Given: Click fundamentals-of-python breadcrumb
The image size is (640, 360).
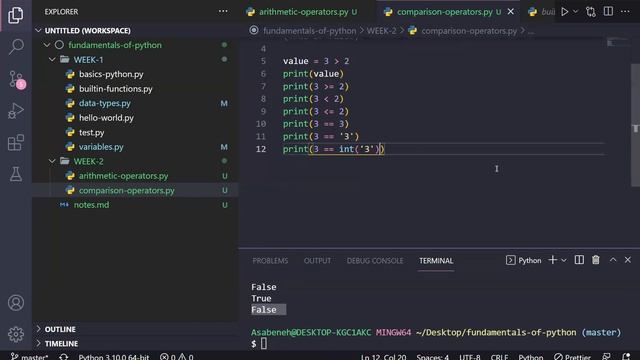Looking at the screenshot, I should coord(309,31).
